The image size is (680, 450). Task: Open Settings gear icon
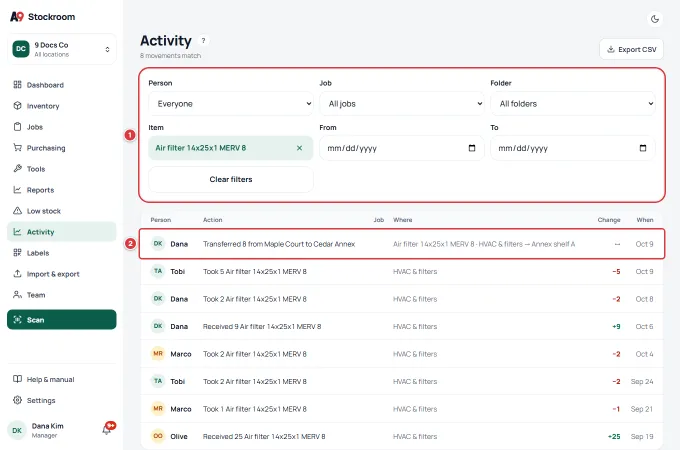[x=17, y=400]
